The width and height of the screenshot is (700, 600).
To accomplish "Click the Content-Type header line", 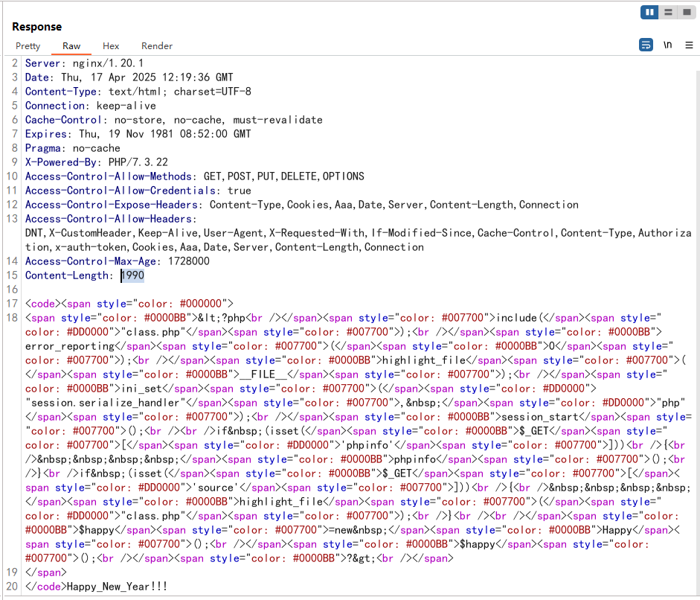I will click(x=138, y=92).
